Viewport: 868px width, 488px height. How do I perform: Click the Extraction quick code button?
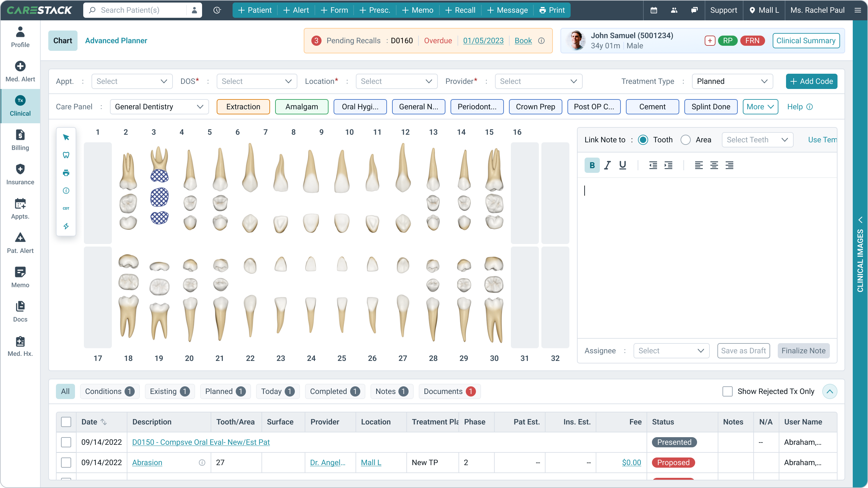click(243, 107)
